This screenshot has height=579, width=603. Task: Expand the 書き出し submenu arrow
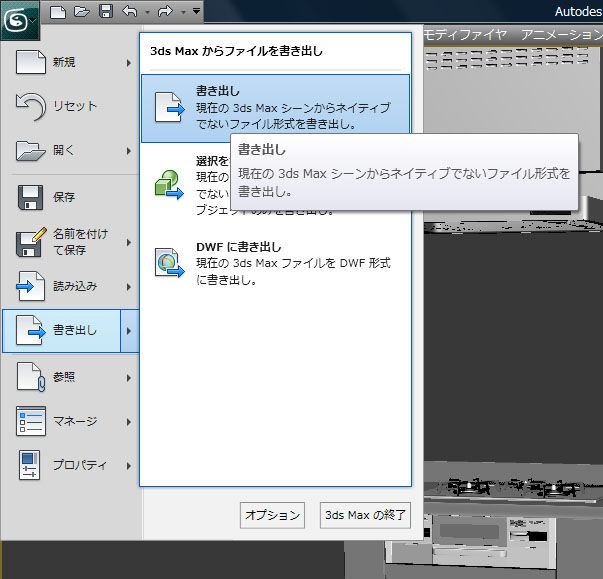point(130,331)
